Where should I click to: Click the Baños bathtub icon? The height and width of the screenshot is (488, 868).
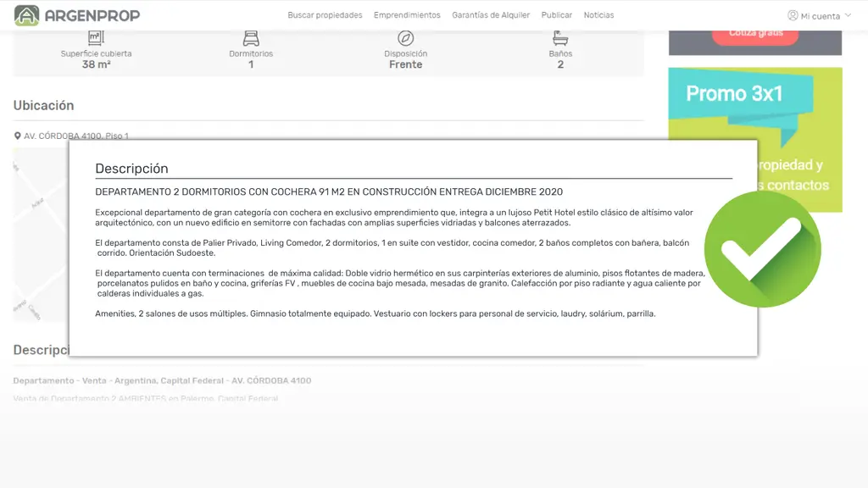(560, 38)
